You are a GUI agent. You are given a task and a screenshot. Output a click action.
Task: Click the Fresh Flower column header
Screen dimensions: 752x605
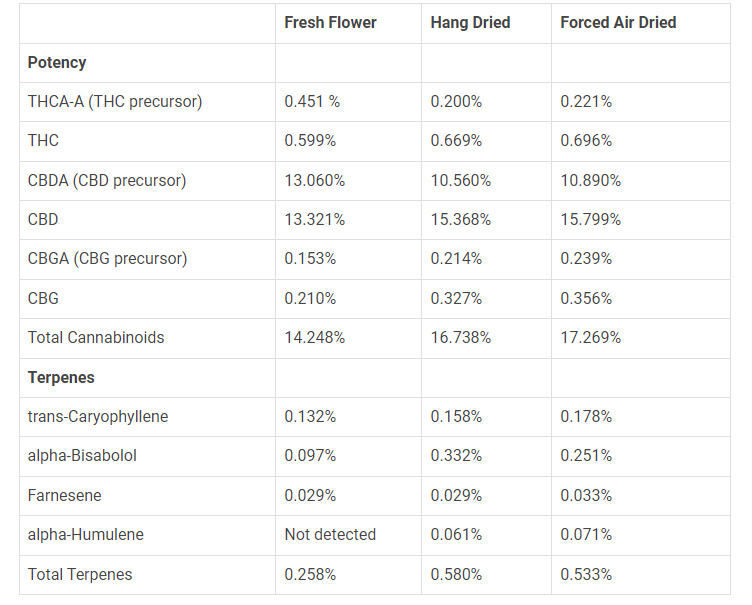pos(330,23)
